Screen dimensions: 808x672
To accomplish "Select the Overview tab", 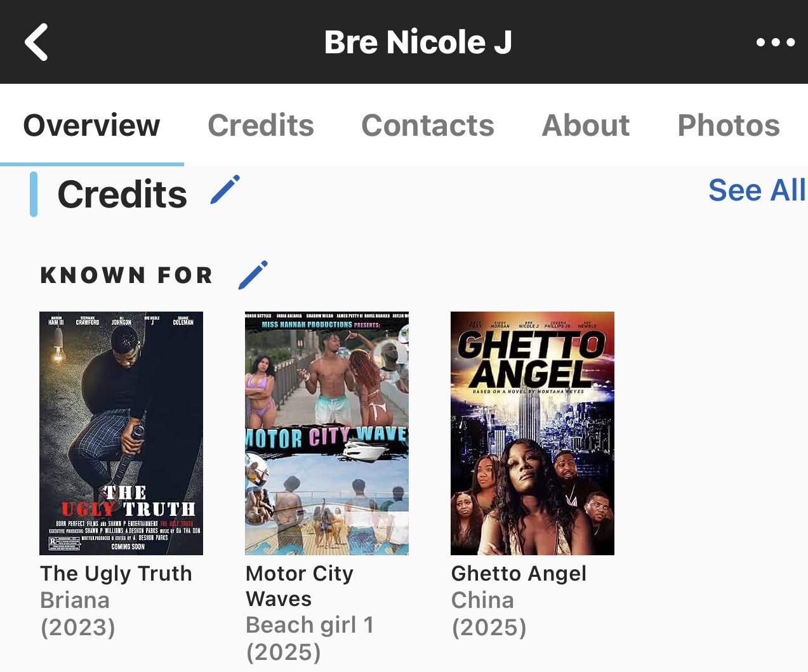I will tap(91, 125).
